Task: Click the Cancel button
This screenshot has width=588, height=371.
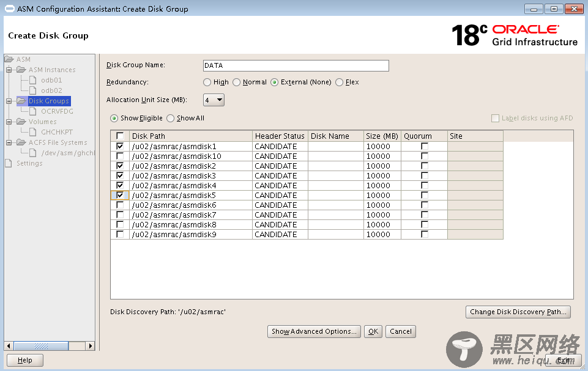Action: click(401, 331)
